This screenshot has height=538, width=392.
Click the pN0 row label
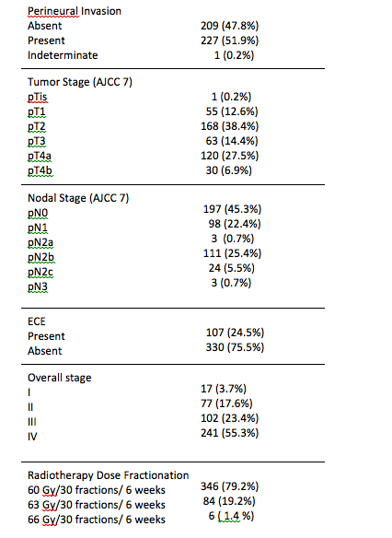point(38,213)
